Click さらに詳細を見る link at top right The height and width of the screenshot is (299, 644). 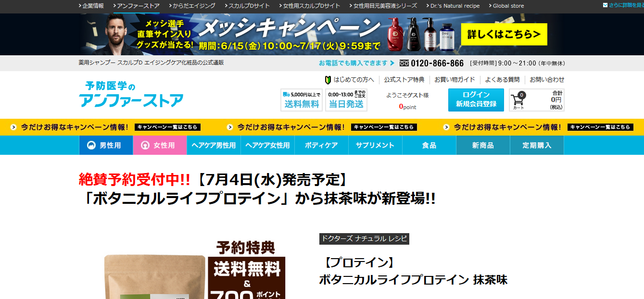(x=626, y=5)
